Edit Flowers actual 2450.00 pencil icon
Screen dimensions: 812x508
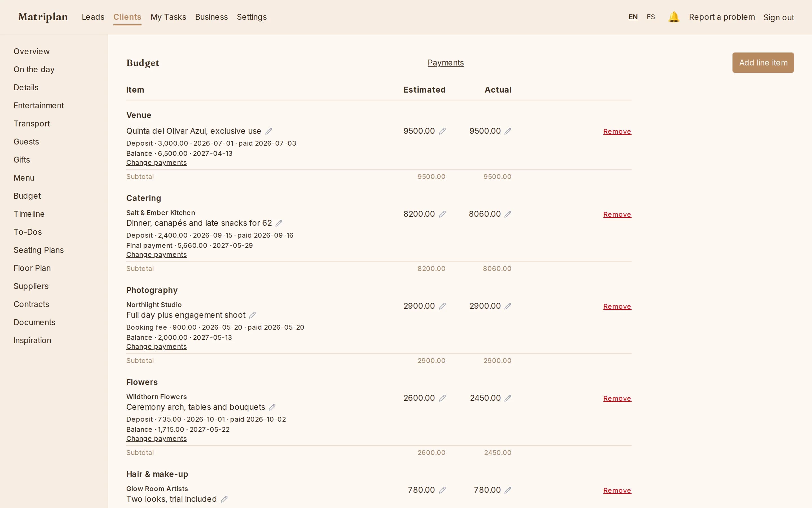coord(508,398)
